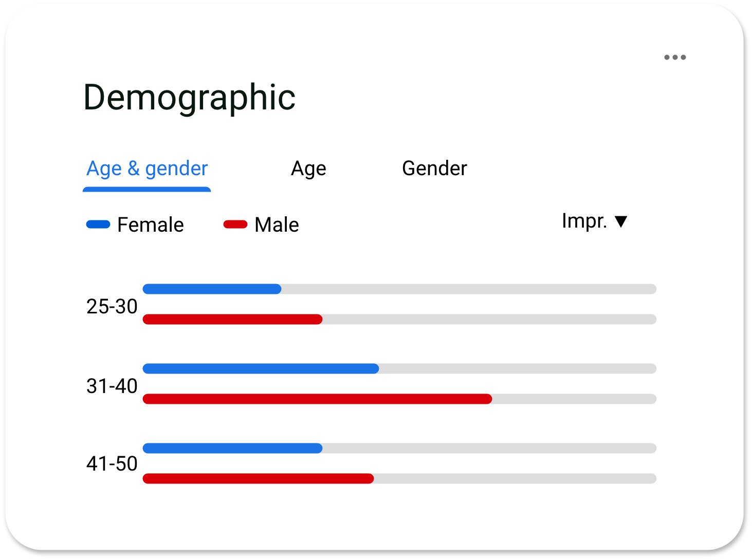Click the blue Female bar for 25-30
Screen dimensions: 752x560
point(212,289)
